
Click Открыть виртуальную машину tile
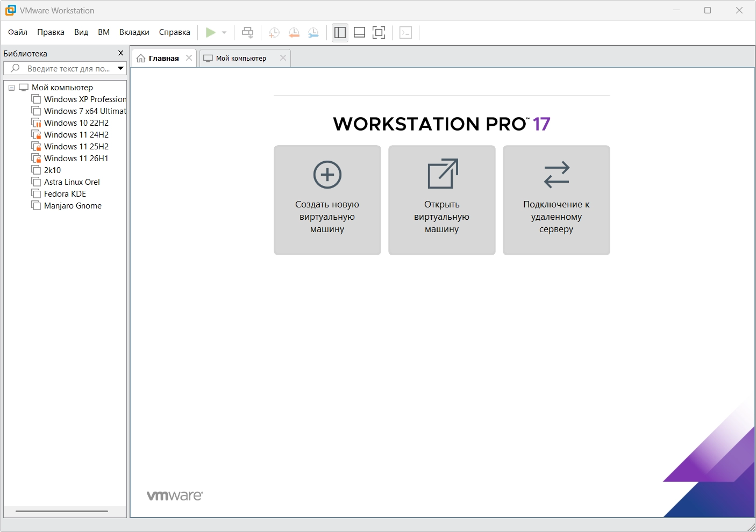point(442,200)
